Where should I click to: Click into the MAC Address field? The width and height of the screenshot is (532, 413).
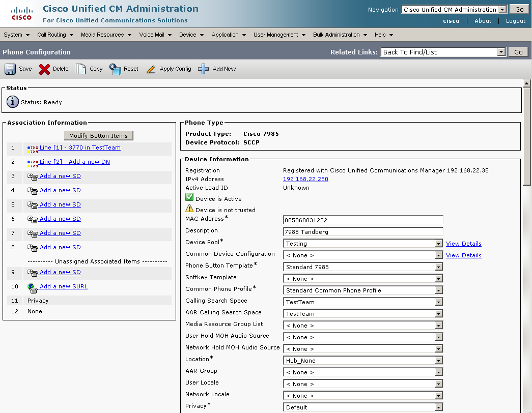[363, 220]
